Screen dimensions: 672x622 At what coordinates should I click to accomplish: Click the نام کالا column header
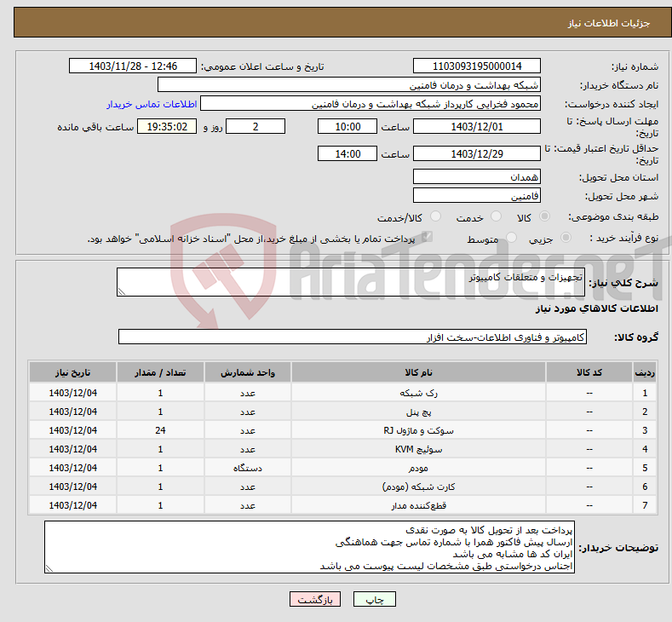(418, 373)
